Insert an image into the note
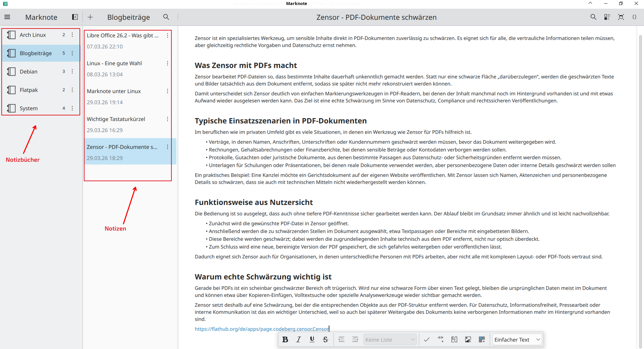The height and width of the screenshot is (349, 644). 468,340
